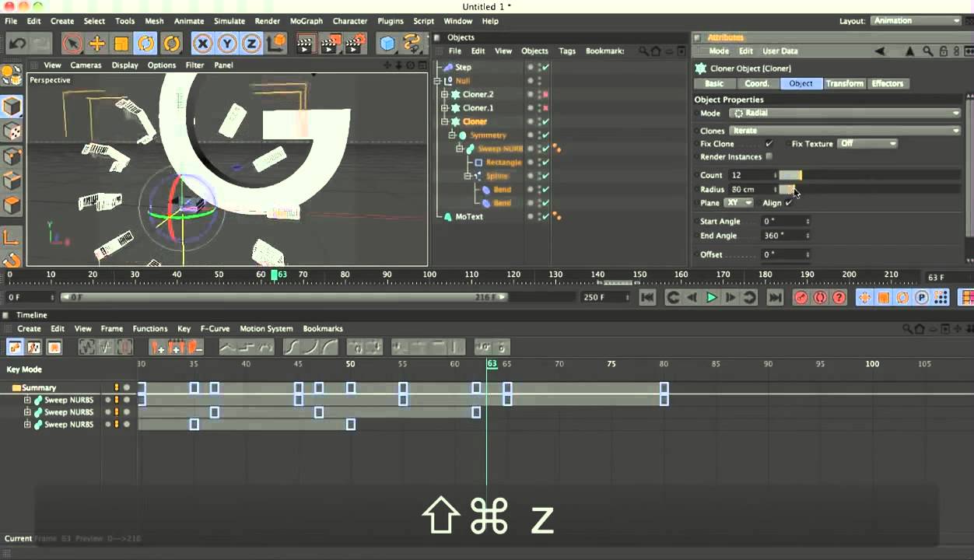This screenshot has width=974, height=560.
Task: Toggle X axis lock icon
Action: click(x=202, y=44)
